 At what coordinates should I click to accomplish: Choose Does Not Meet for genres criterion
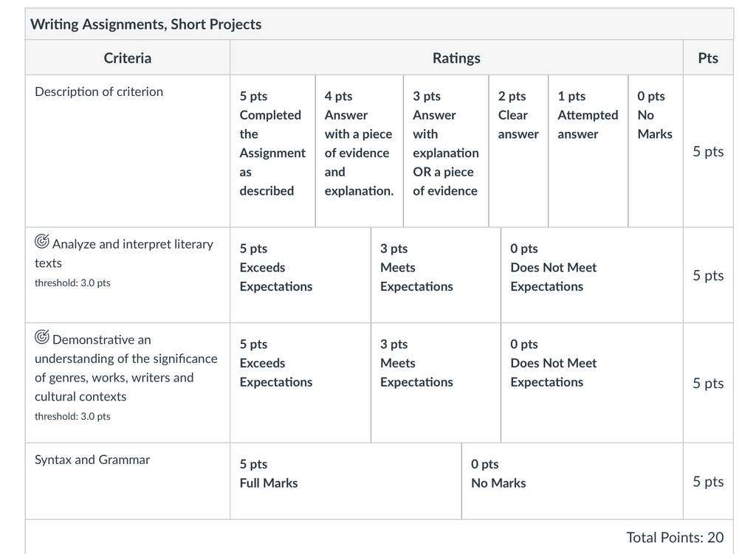[592, 383]
